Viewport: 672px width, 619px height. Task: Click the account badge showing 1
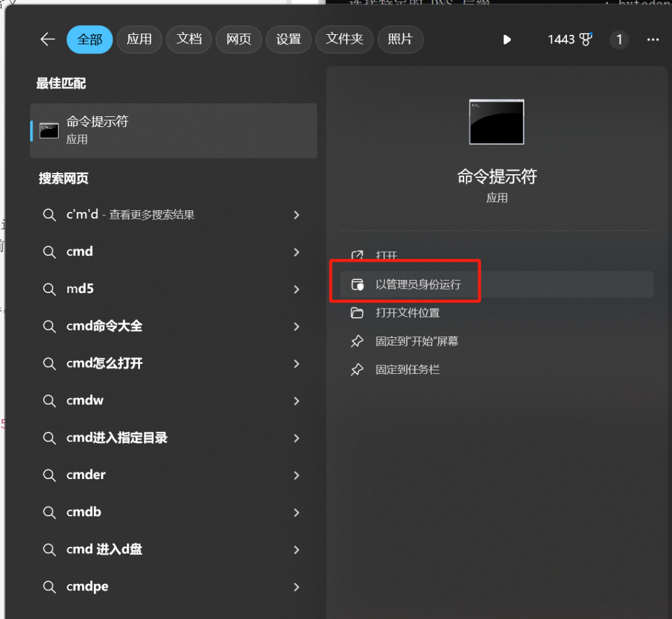(x=618, y=39)
